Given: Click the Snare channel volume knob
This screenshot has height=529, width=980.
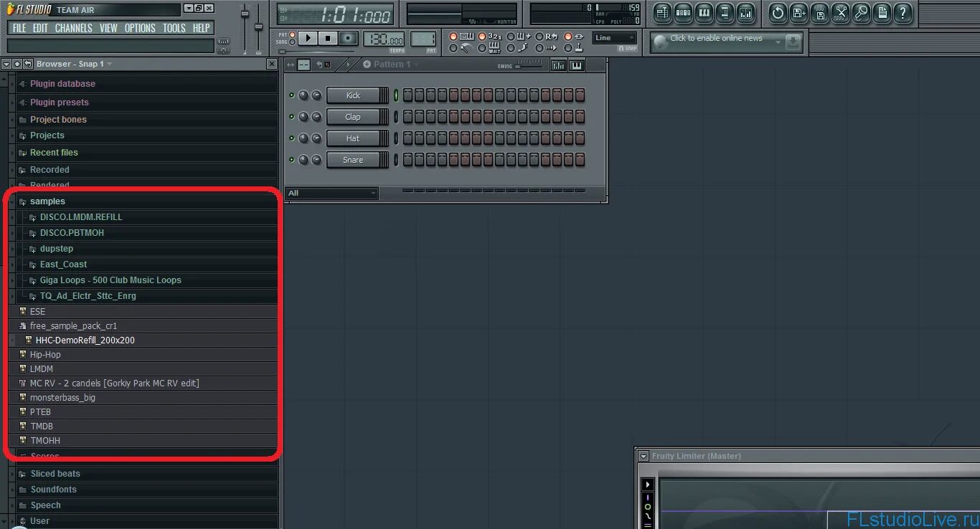Looking at the screenshot, I should (x=316, y=160).
